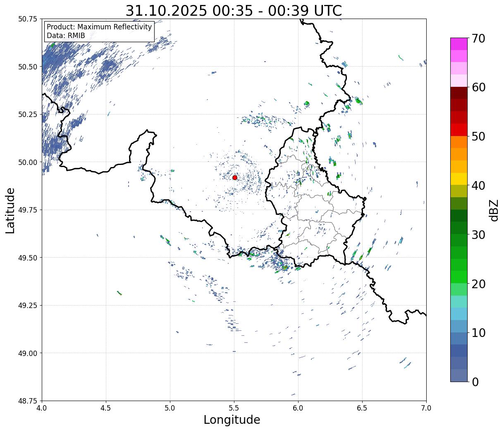This screenshot has height=430, width=504.
Task: Click the longitude tick label 4.5
Action: pyautogui.click(x=106, y=408)
